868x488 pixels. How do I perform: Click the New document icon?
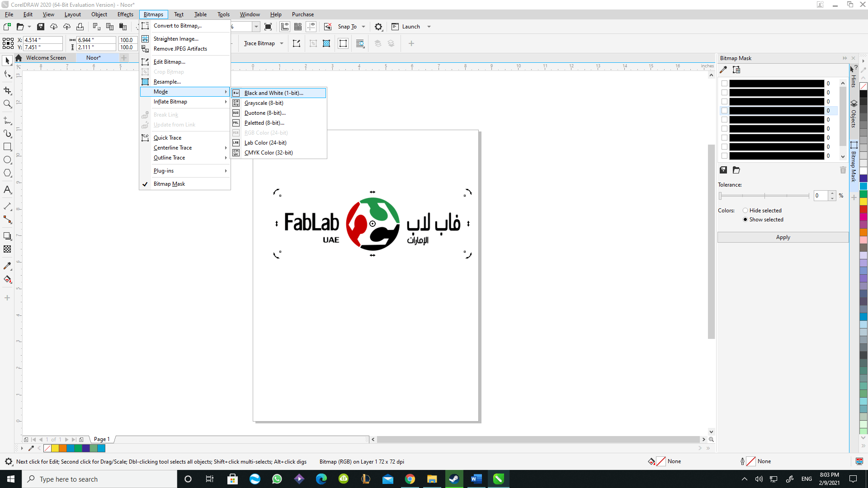pyautogui.click(x=7, y=27)
